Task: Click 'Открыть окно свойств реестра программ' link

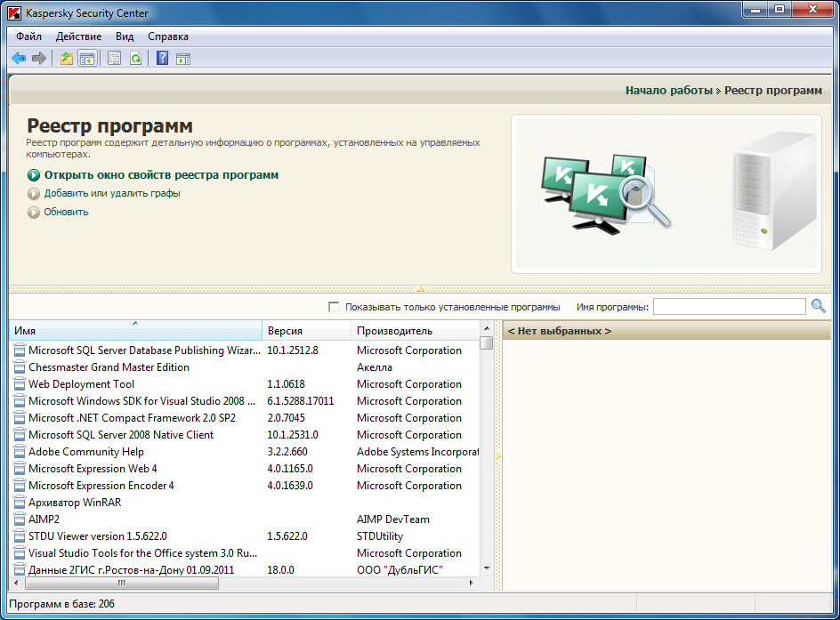Action: click(x=161, y=175)
